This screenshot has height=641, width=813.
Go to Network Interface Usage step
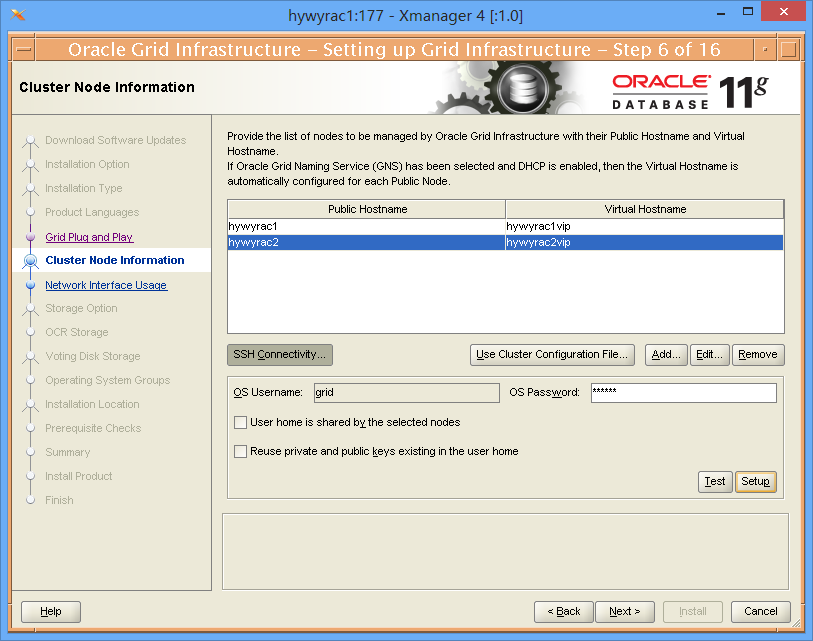106,285
